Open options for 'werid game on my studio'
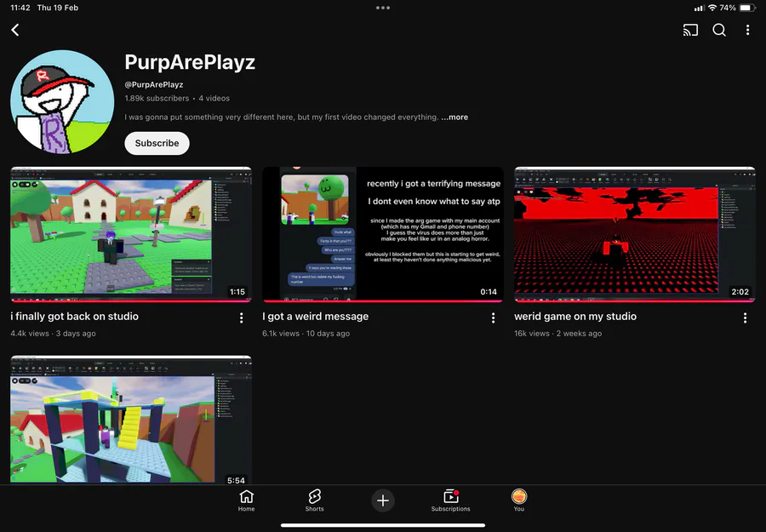 point(745,318)
